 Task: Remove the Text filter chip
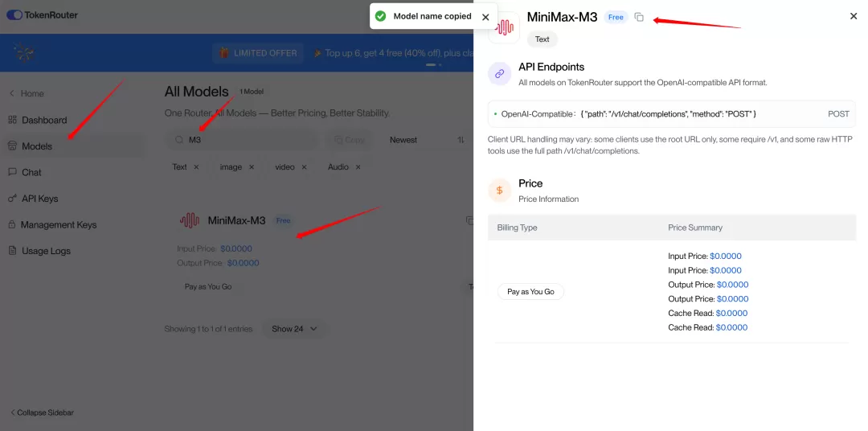pyautogui.click(x=196, y=166)
